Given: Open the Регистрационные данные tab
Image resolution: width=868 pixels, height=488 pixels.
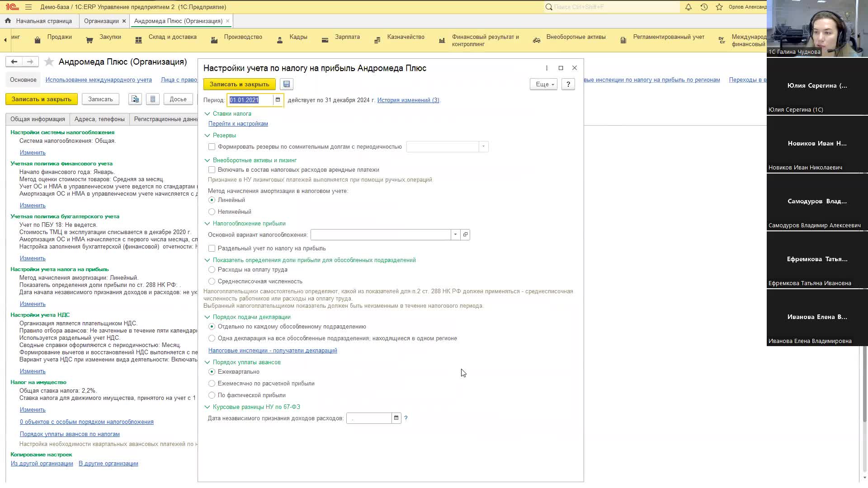Looking at the screenshot, I should [x=165, y=119].
